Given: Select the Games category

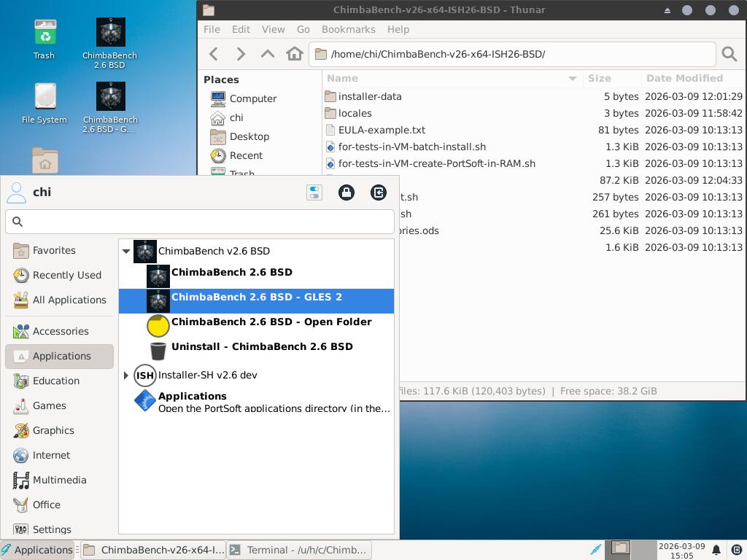Looking at the screenshot, I should pos(60,405).
